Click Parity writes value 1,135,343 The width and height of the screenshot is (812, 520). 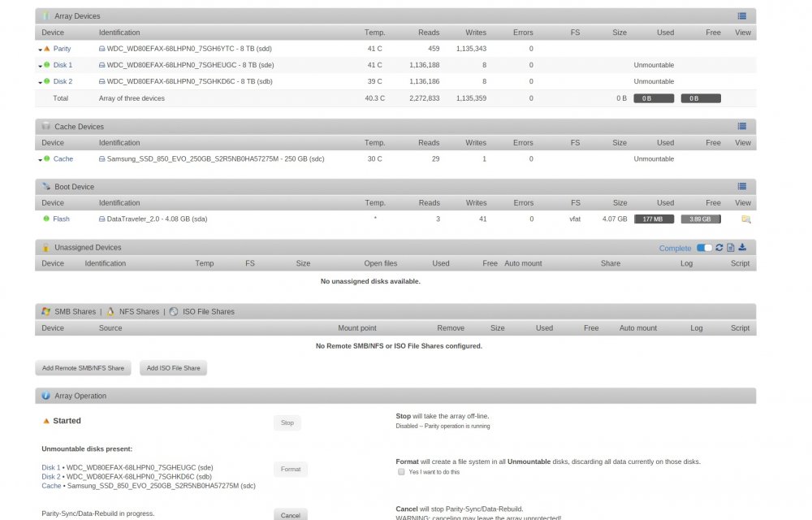coord(471,49)
